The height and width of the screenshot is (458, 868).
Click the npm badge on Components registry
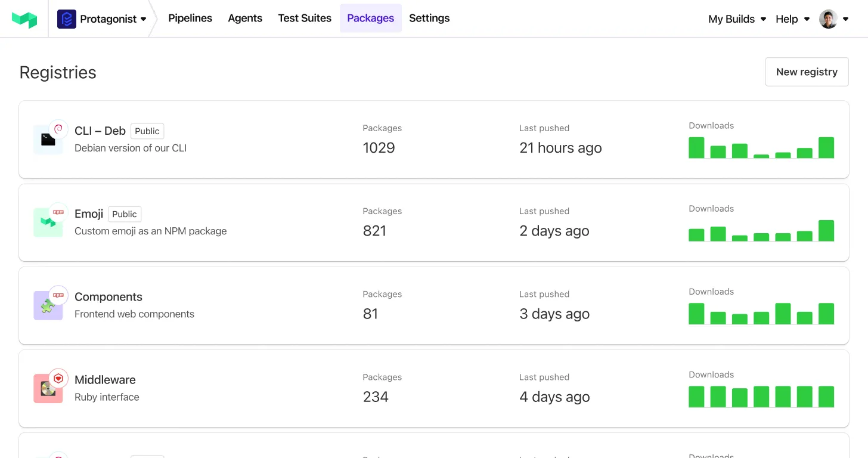point(58,295)
